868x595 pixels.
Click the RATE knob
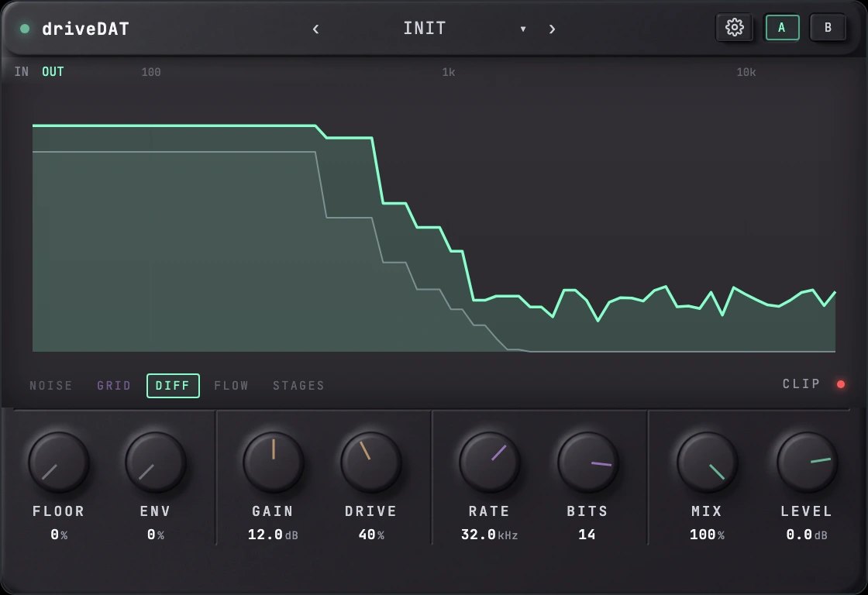[x=489, y=463]
